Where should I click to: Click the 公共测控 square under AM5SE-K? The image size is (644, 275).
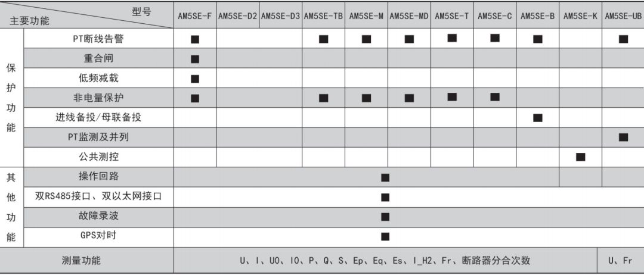(x=580, y=157)
